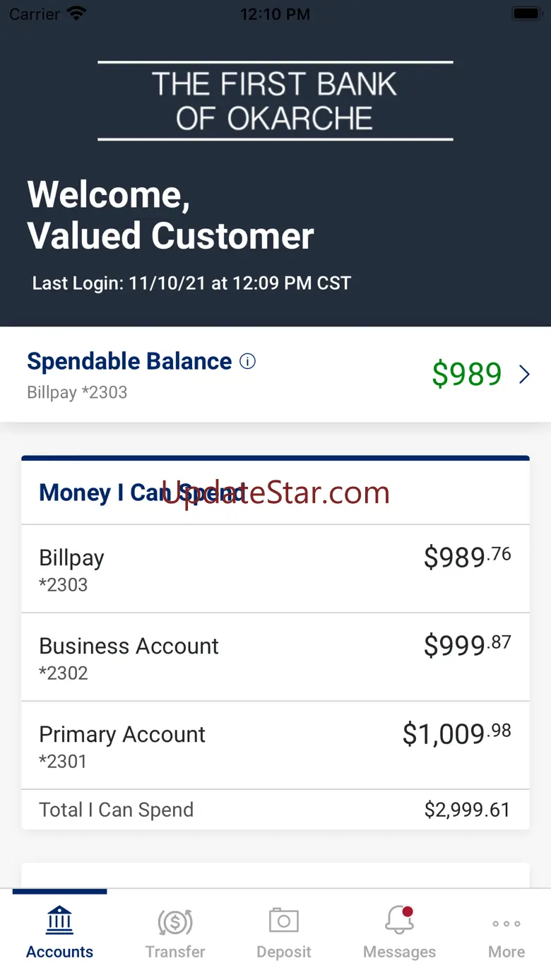Expand Spendable Balance with the chevron arrow
The image size is (551, 980).
(x=524, y=374)
